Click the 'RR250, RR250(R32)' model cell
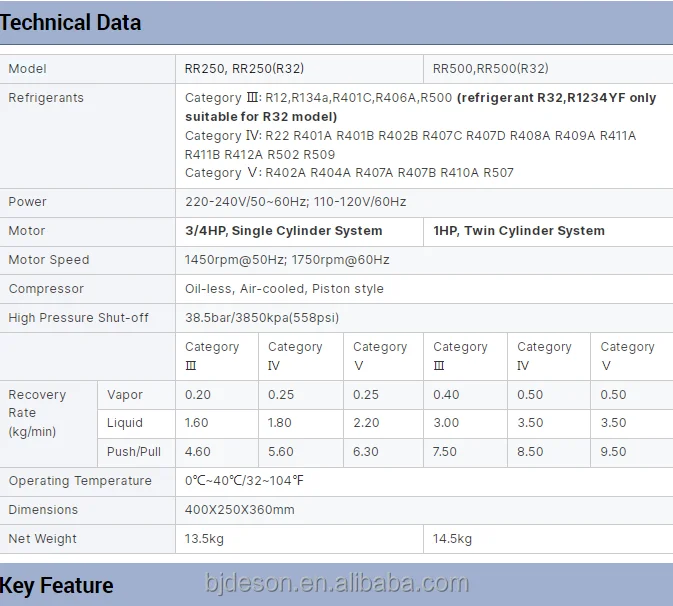 click(x=244, y=69)
